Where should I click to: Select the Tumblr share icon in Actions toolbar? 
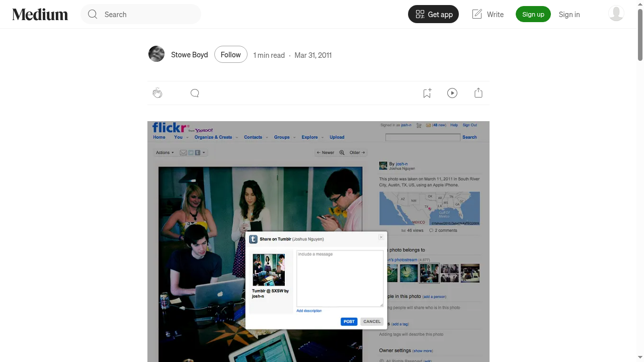[x=197, y=152]
